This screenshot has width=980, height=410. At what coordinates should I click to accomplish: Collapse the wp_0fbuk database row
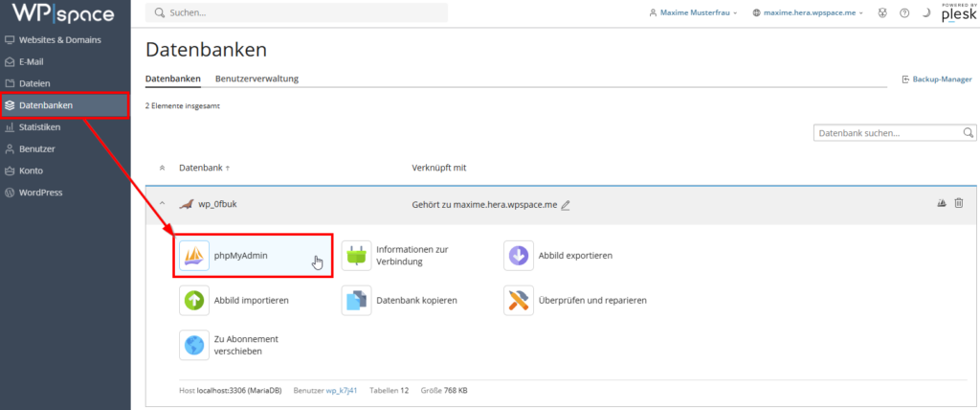pos(162,204)
